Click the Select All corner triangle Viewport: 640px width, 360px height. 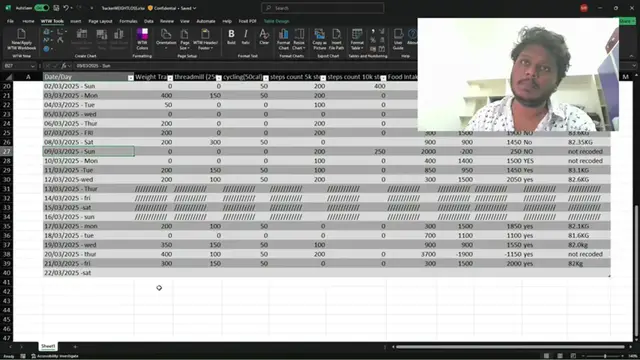coord(8,77)
